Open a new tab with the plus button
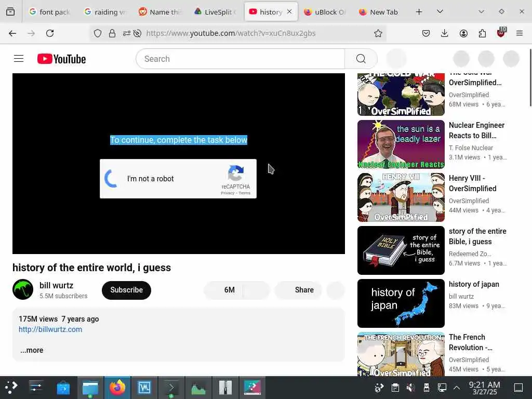Image resolution: width=532 pixels, height=399 pixels. [x=419, y=12]
